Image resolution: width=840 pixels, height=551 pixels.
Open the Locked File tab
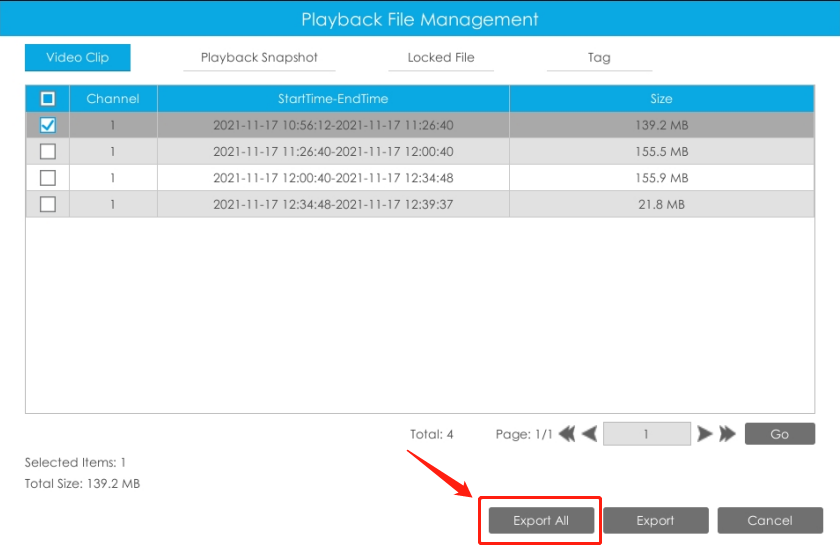(x=441, y=57)
